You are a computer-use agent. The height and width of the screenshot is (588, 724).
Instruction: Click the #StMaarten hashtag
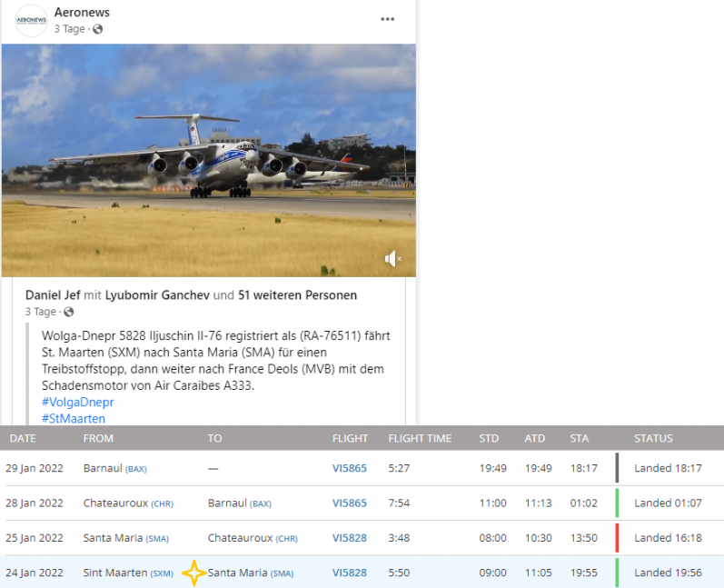click(73, 418)
